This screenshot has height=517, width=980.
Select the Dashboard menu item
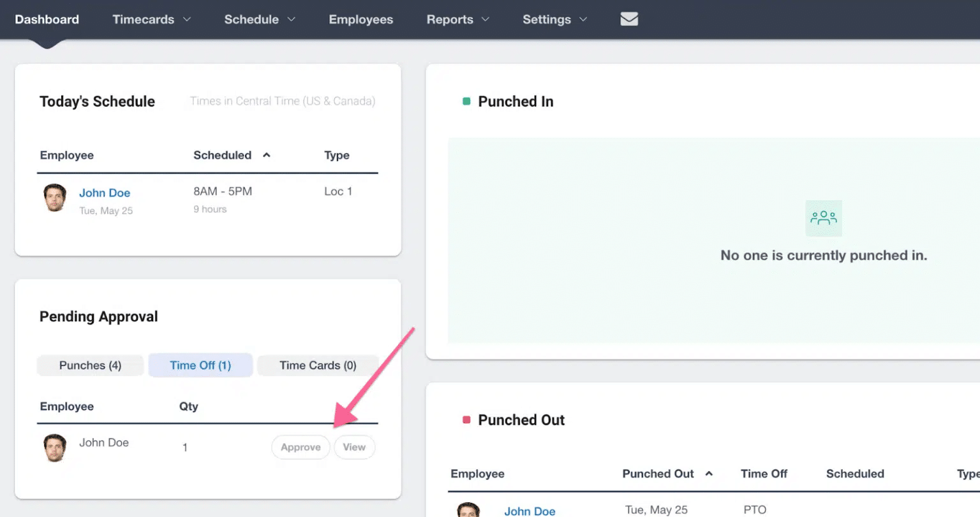[47, 19]
